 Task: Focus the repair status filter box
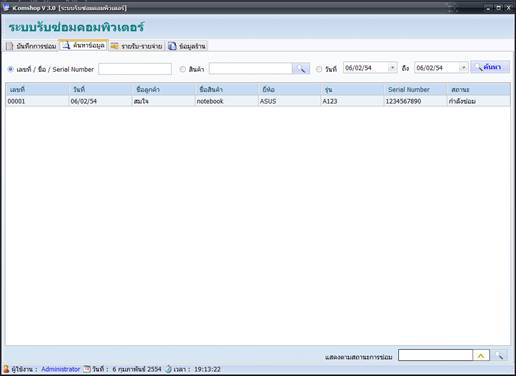[x=435, y=355]
